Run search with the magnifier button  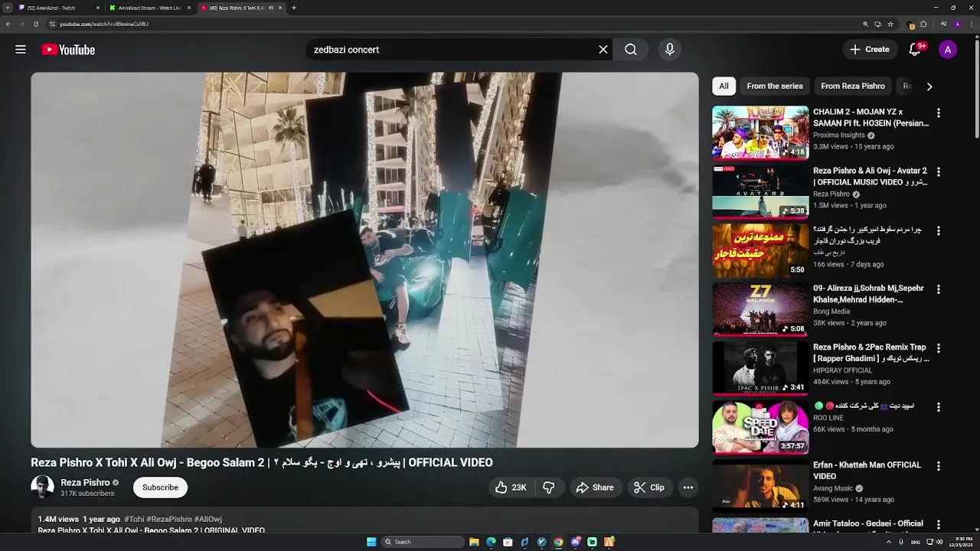point(630,50)
